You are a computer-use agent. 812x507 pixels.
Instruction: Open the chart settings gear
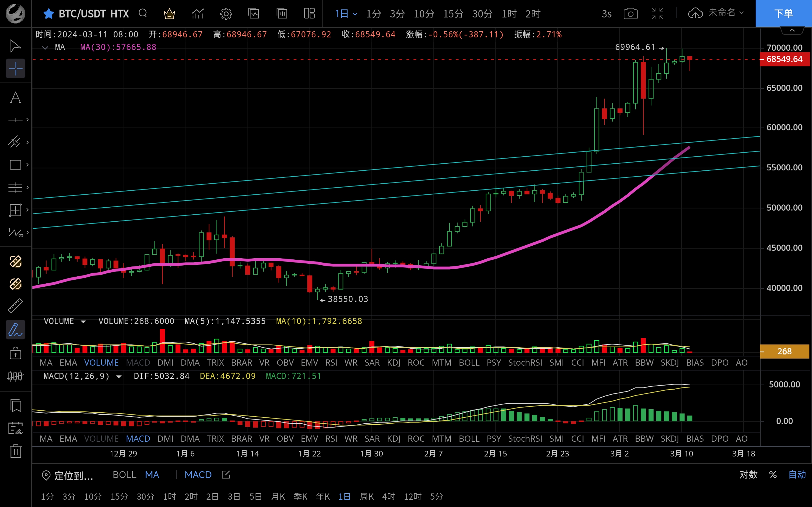tap(226, 14)
